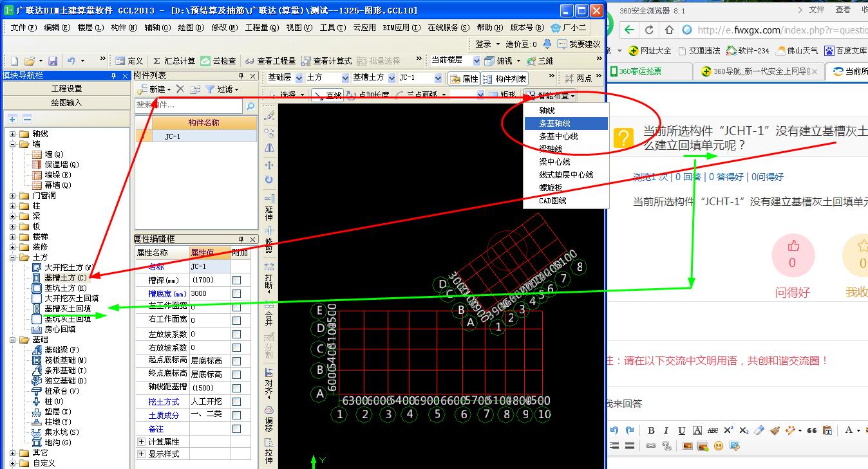Open the 百度文库 bookmark in browser

pyautogui.click(x=845, y=50)
